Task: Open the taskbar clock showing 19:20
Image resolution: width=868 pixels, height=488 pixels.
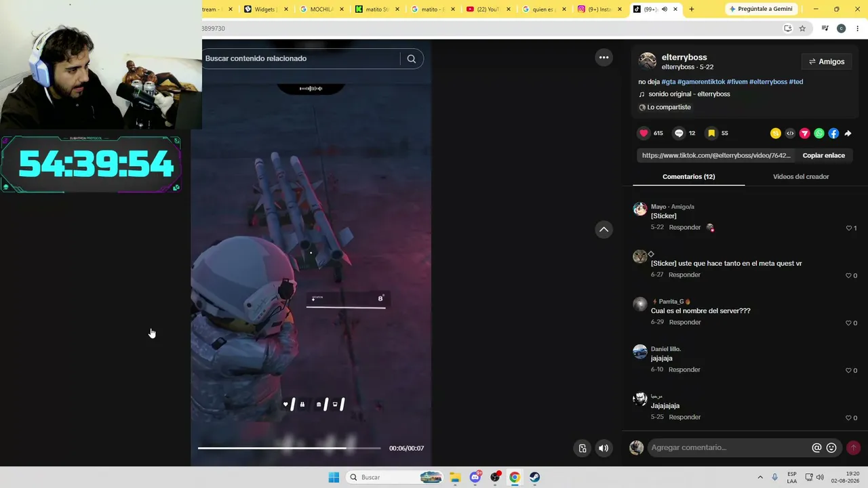Action: pos(846,477)
